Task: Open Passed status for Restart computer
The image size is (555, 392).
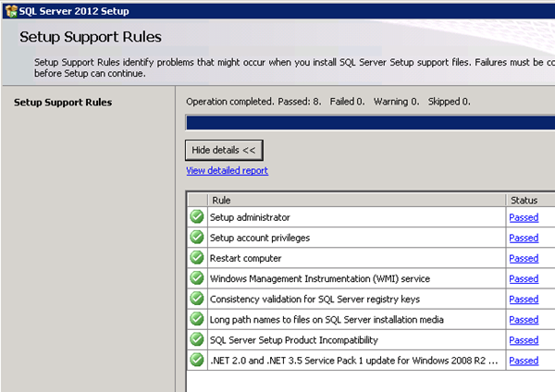Action: click(x=524, y=258)
